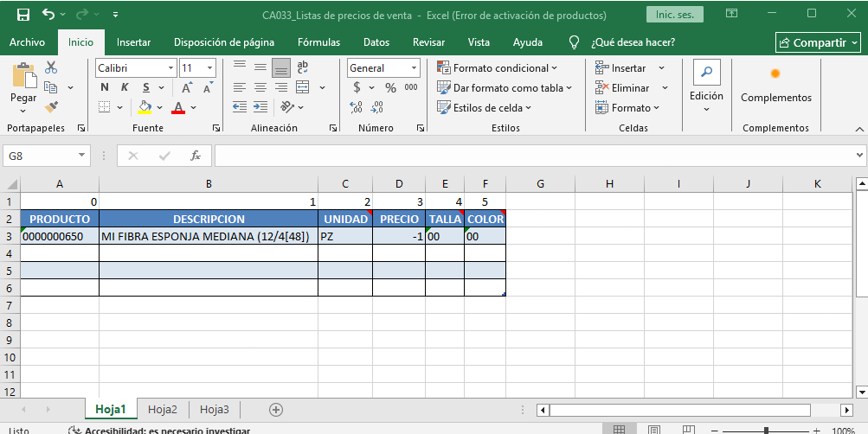Screen dimensions: 868x434
Task: Open the Fórmulas ribbon tab
Action: pyautogui.click(x=318, y=42)
